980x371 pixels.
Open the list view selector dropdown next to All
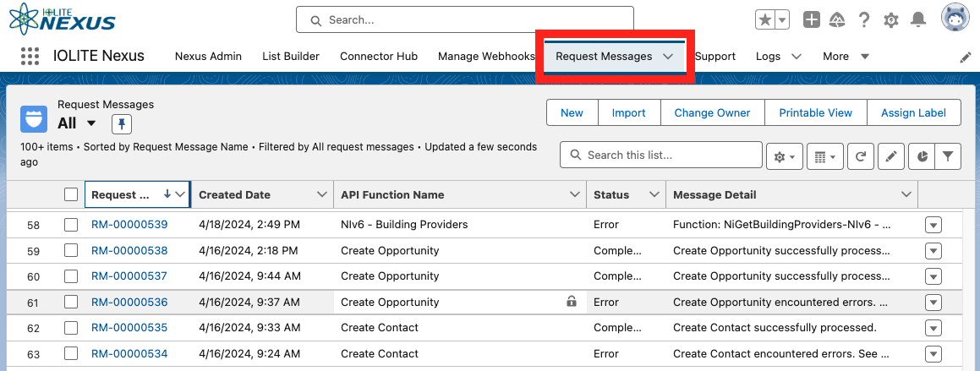coord(91,123)
